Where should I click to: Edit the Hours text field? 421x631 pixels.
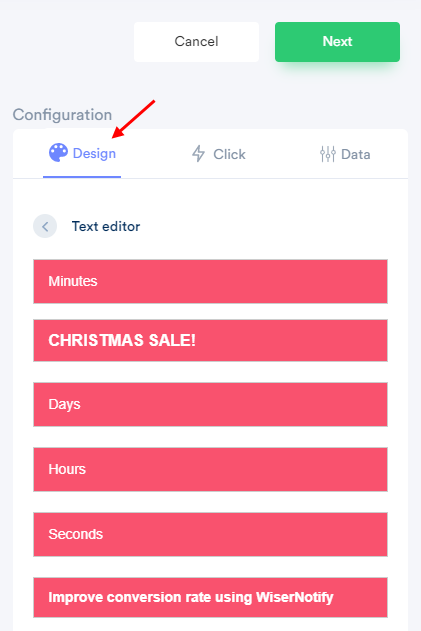coord(210,470)
